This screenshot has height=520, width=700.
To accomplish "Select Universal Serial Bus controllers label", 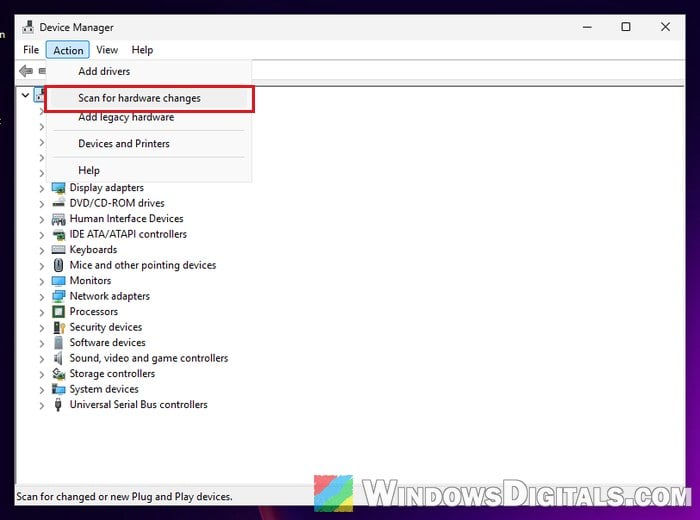I will point(138,404).
